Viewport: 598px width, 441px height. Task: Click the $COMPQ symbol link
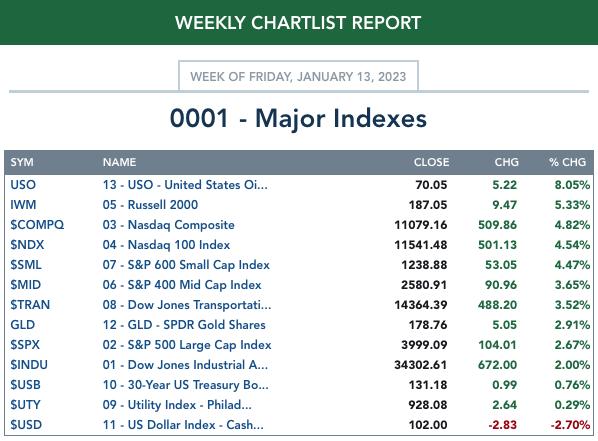pyautogui.click(x=37, y=225)
